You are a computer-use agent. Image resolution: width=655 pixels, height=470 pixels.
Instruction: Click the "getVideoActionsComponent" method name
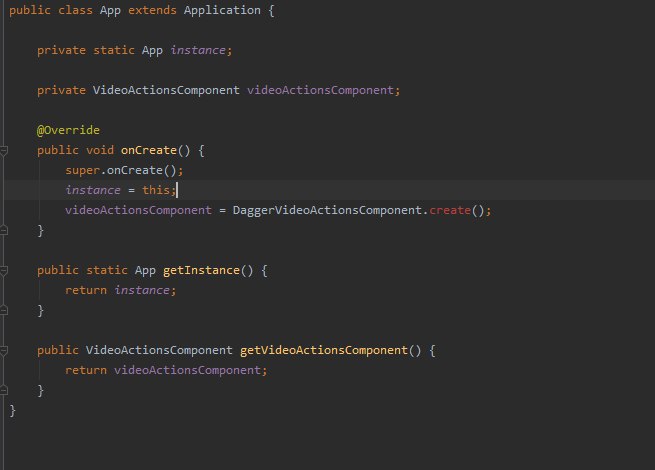[x=324, y=350]
